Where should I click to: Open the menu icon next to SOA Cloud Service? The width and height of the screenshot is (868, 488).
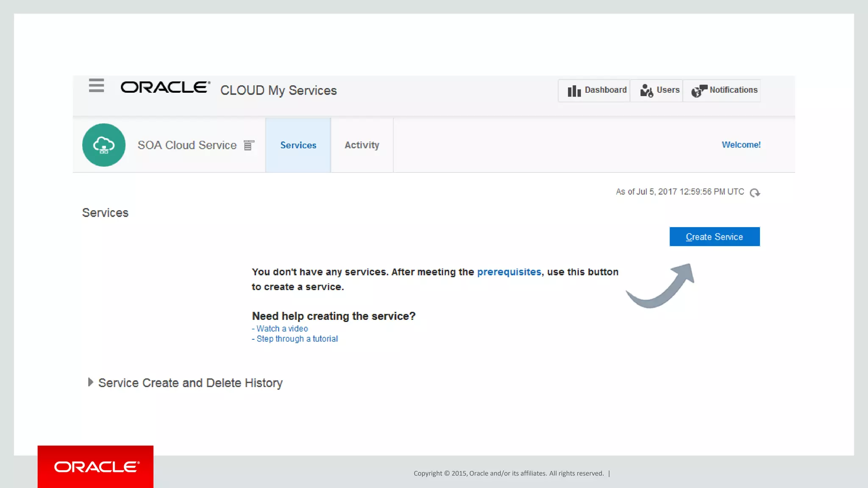249,145
